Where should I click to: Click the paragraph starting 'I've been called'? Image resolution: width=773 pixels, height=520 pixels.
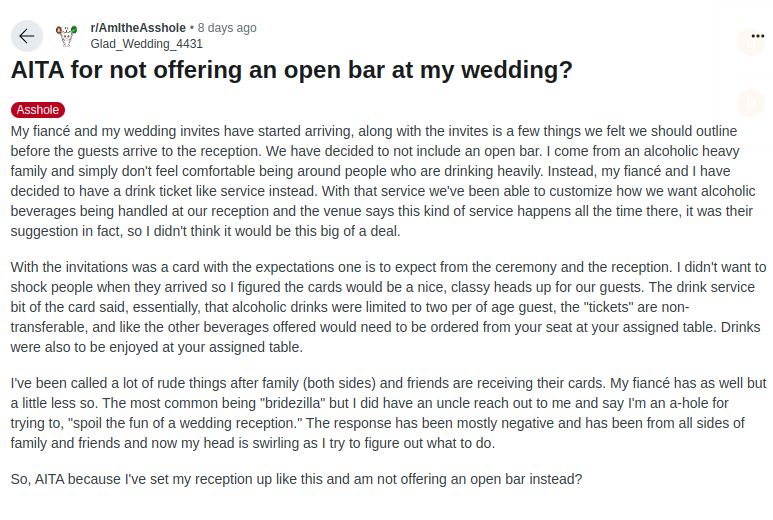(x=388, y=413)
